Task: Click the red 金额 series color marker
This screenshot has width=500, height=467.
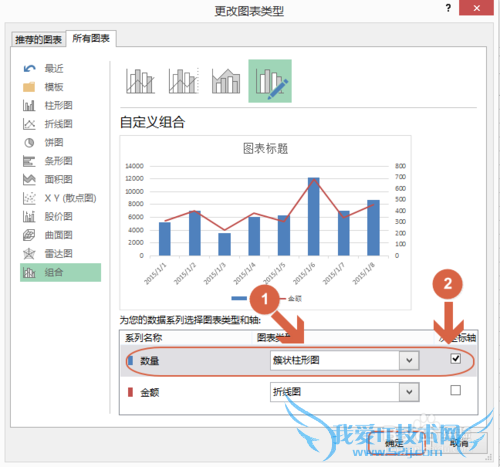Action: [x=131, y=392]
